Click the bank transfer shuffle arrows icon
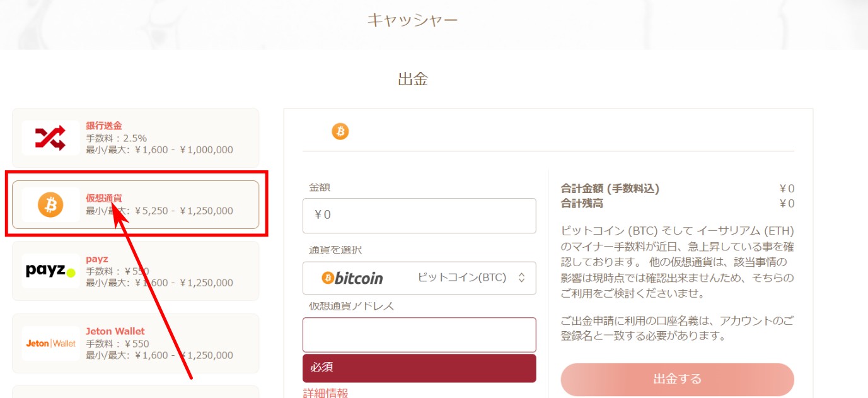This screenshot has width=868, height=398. [50, 138]
